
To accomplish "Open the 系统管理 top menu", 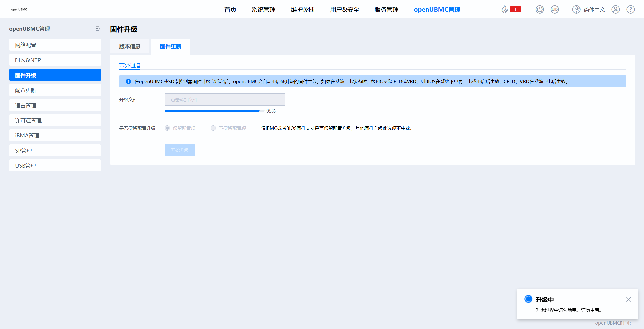I will point(264,10).
